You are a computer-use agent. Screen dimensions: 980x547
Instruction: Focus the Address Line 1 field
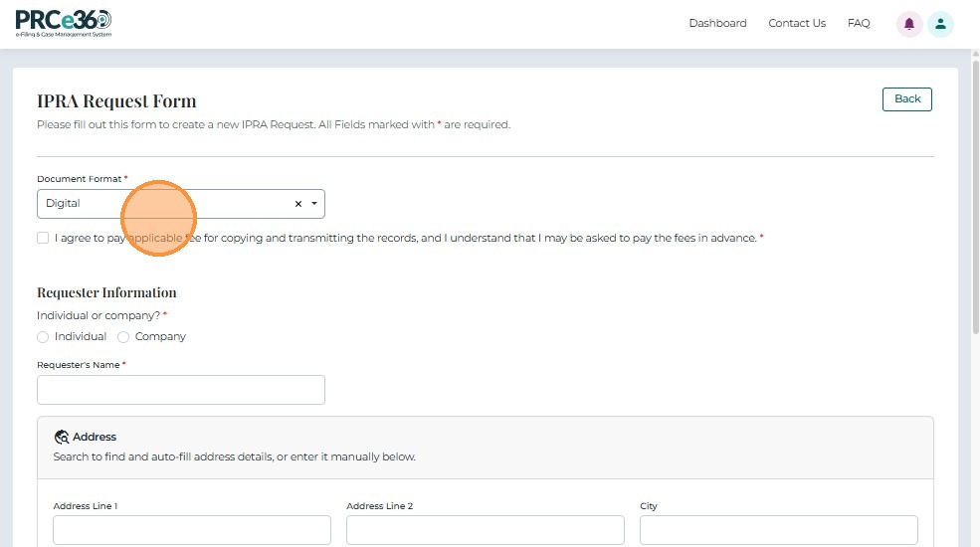pyautogui.click(x=191, y=530)
